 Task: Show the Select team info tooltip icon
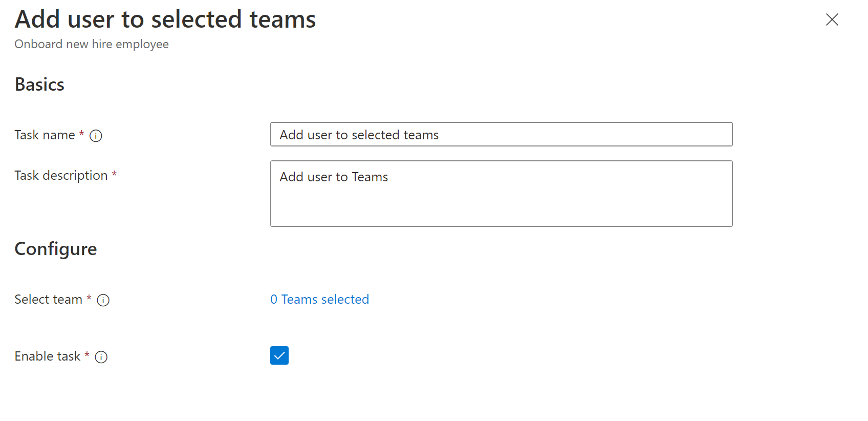tap(103, 300)
